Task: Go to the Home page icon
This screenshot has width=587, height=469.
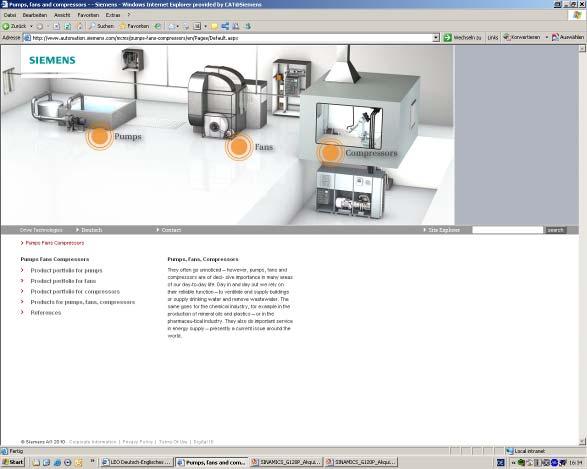Action: tap(79, 26)
